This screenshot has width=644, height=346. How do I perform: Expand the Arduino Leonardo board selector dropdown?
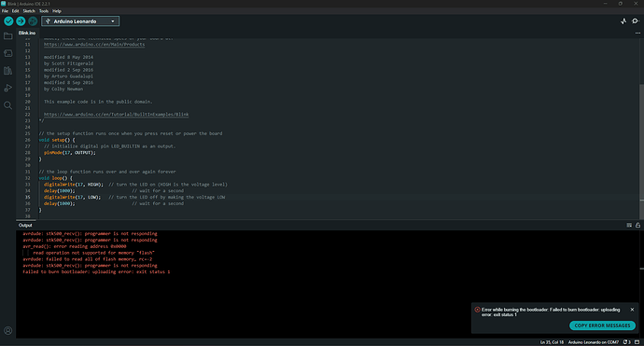tap(80, 21)
